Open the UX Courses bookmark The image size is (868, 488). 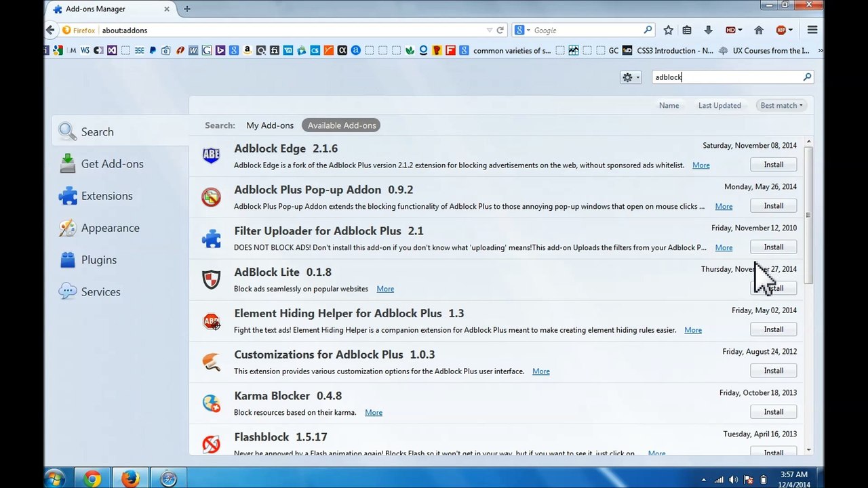click(764, 50)
